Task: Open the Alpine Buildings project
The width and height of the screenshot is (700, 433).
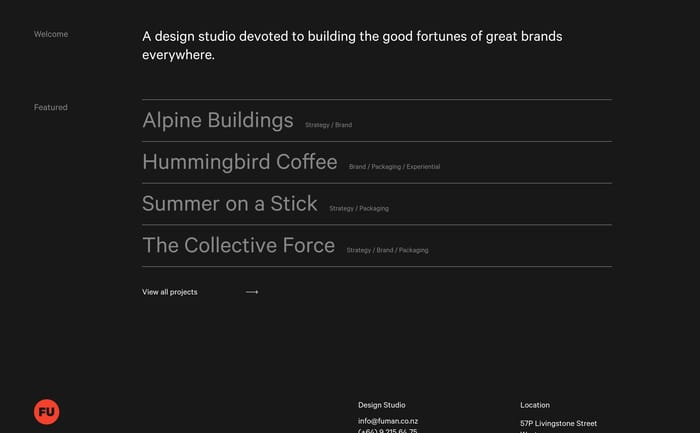Action: tap(217, 121)
